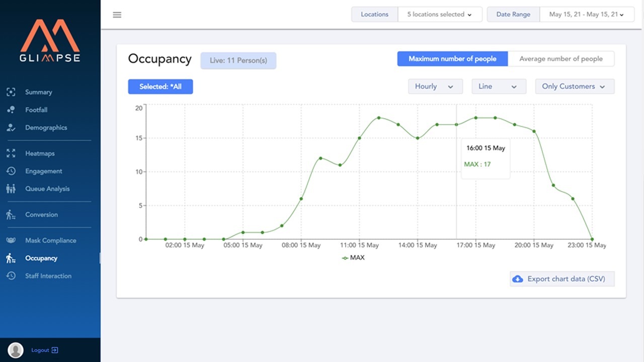The width and height of the screenshot is (644, 362).
Task: Open the 5 locations selected picker
Action: 440,14
